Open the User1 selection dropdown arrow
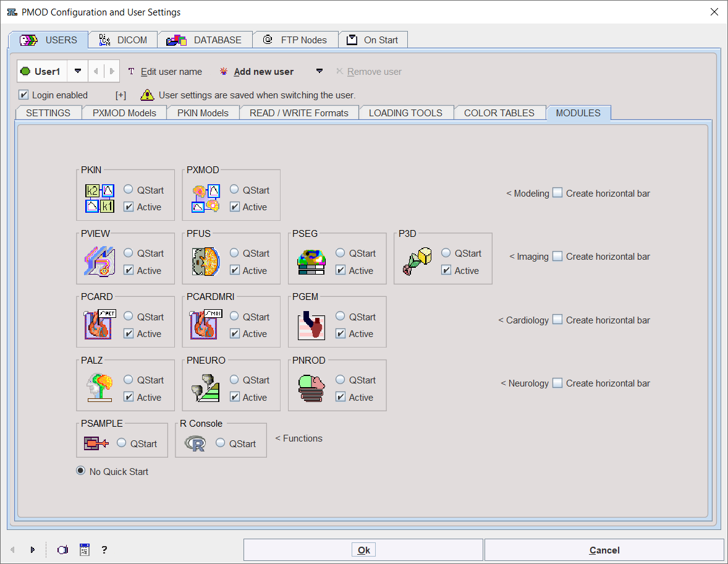Image resolution: width=728 pixels, height=564 pixels. click(x=77, y=71)
